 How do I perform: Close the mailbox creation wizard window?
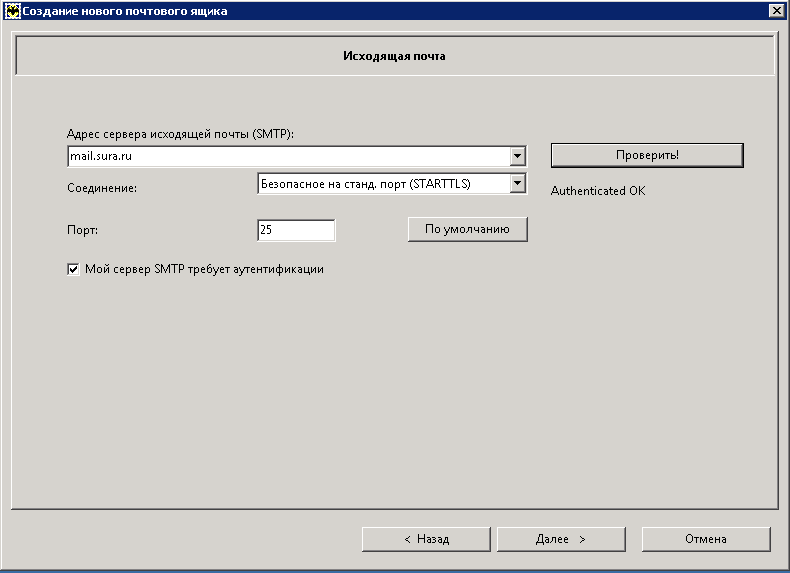click(776, 11)
